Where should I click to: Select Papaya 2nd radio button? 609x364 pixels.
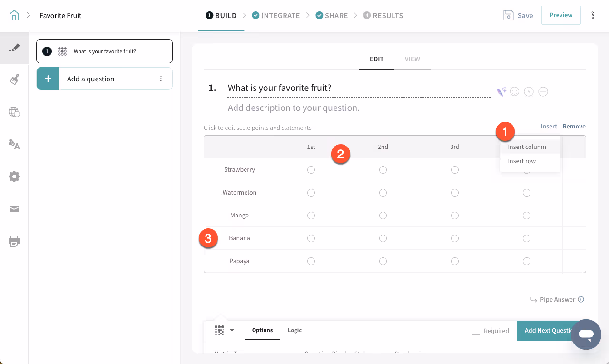383,261
